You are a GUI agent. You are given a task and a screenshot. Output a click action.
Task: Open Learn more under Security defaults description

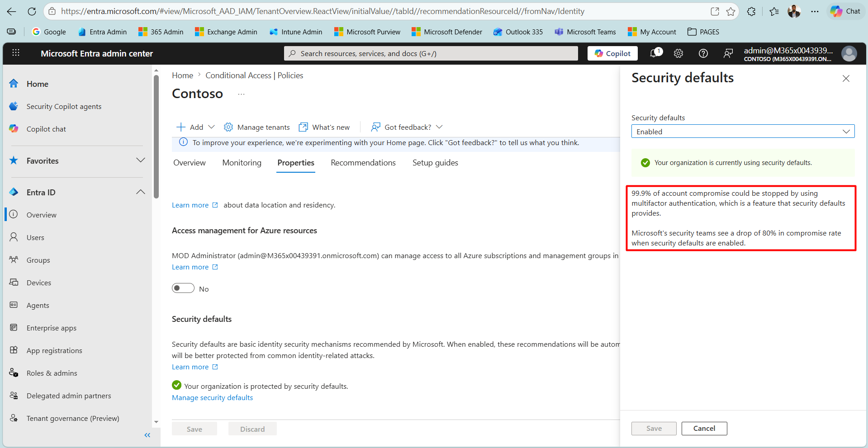[x=195, y=367]
